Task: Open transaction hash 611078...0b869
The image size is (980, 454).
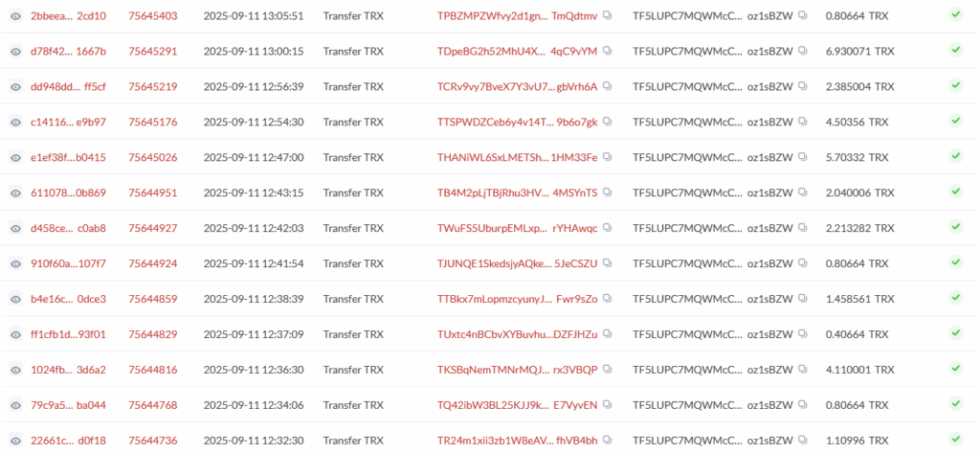Action: [x=68, y=193]
